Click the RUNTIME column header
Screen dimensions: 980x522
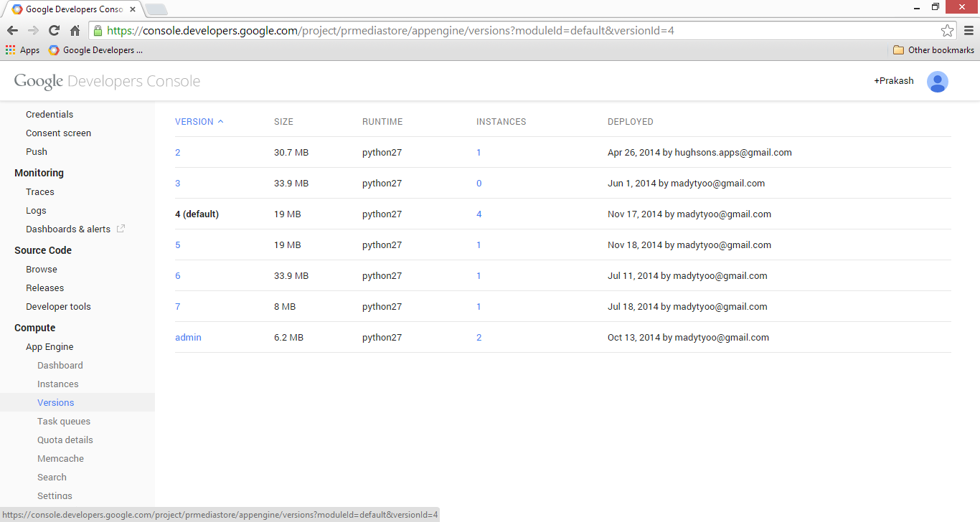[x=382, y=122]
